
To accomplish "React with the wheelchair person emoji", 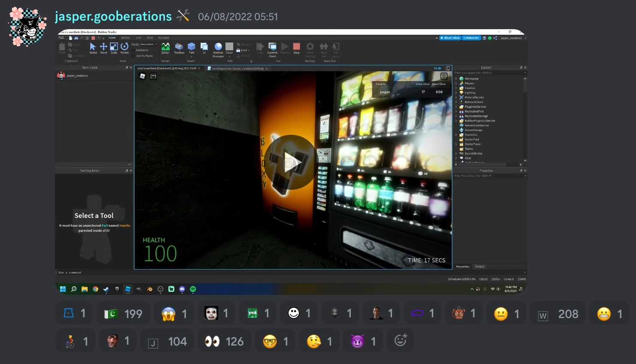I will [76, 341].
